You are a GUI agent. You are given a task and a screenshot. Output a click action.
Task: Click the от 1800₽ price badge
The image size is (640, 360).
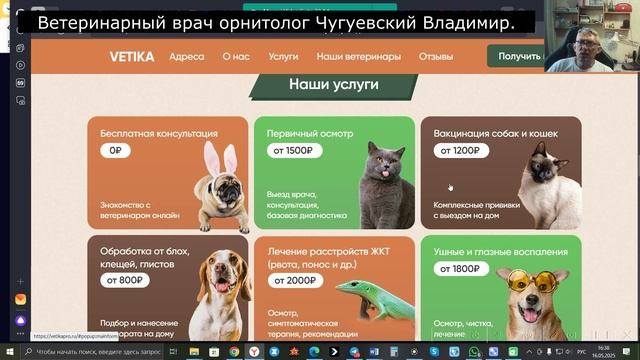461,269
